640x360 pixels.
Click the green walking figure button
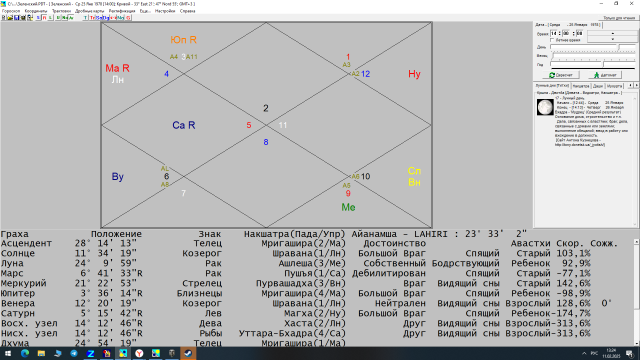click(605, 75)
